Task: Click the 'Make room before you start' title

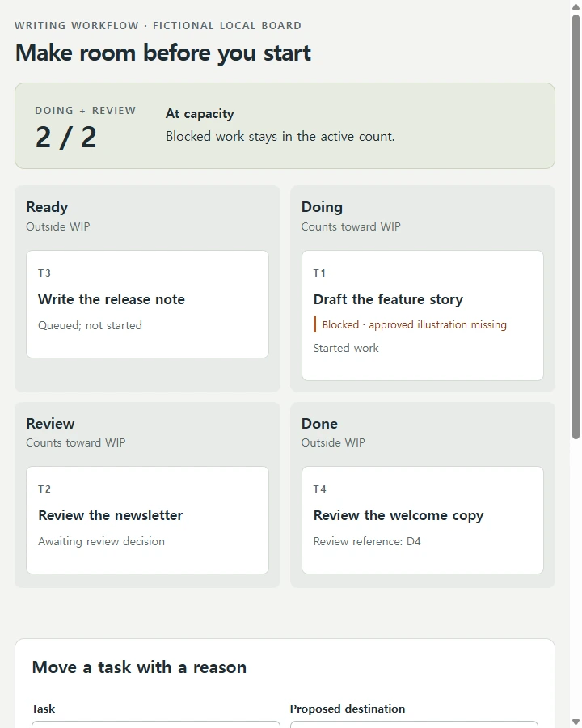Action: coord(163,53)
